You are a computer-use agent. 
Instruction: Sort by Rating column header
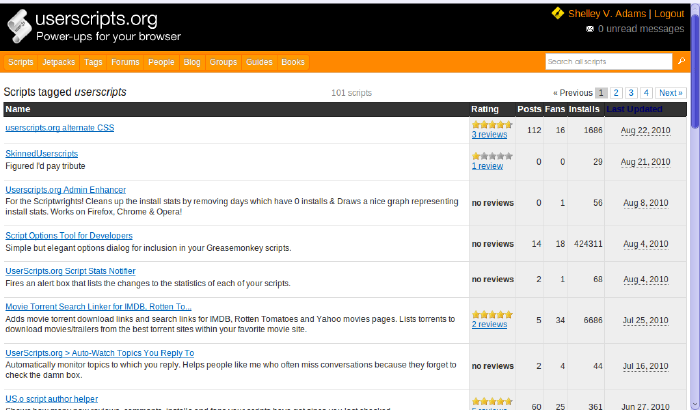[x=485, y=109]
